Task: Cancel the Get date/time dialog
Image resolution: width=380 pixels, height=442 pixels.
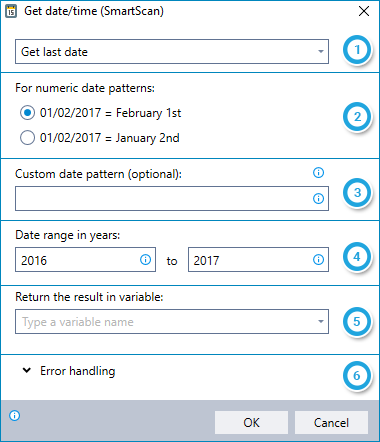Action: [331, 422]
